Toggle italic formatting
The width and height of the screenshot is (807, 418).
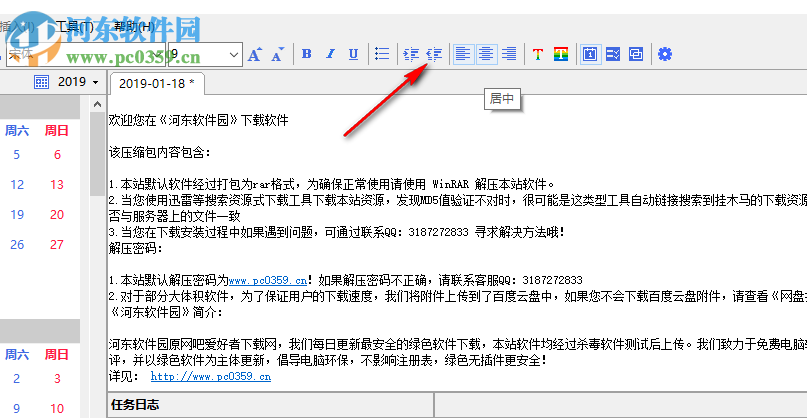coord(330,54)
